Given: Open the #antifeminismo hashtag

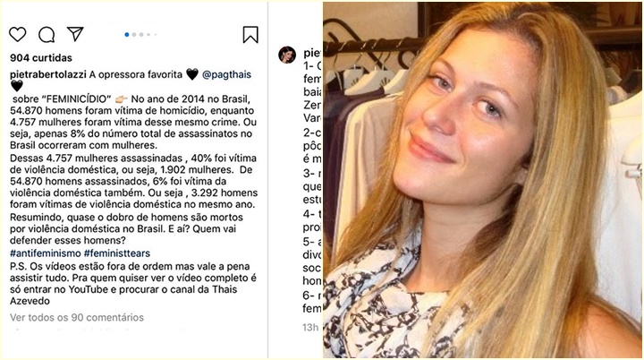Looking at the screenshot, I should click(x=46, y=253).
